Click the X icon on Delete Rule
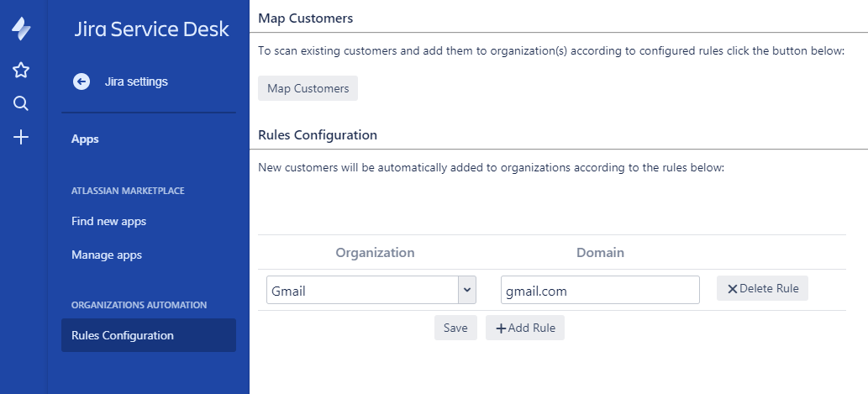Image resolution: width=868 pixels, height=394 pixels. coord(732,289)
